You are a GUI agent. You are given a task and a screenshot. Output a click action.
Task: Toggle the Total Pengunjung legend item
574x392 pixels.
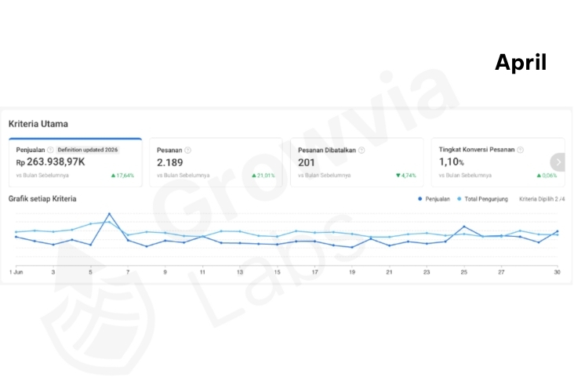(483, 199)
